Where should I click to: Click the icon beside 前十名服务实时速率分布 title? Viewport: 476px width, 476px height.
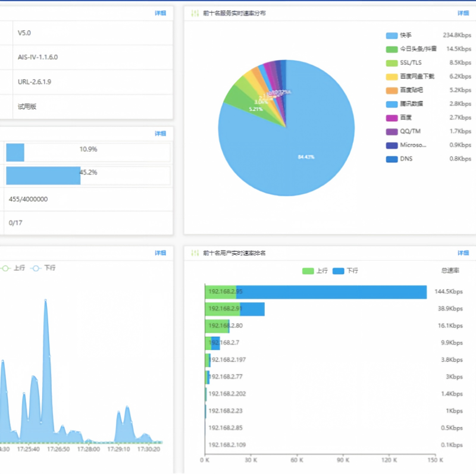pos(195,13)
